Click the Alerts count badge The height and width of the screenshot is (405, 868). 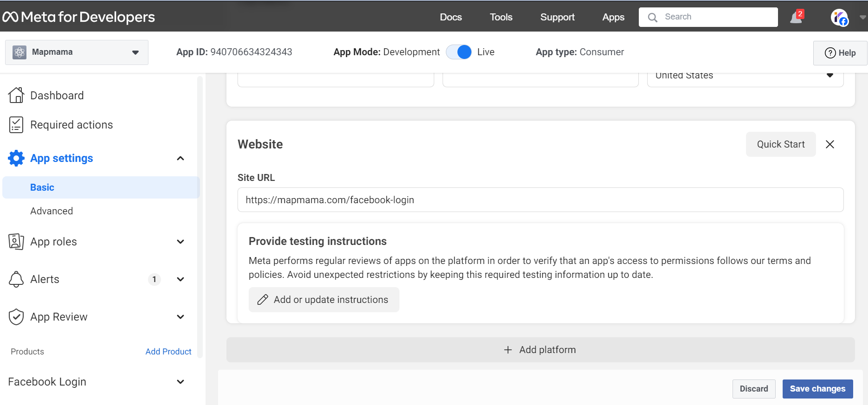click(x=154, y=279)
